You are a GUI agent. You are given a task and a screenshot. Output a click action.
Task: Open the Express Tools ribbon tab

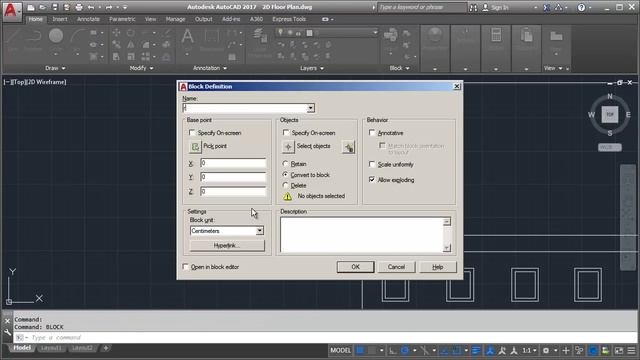click(x=289, y=19)
